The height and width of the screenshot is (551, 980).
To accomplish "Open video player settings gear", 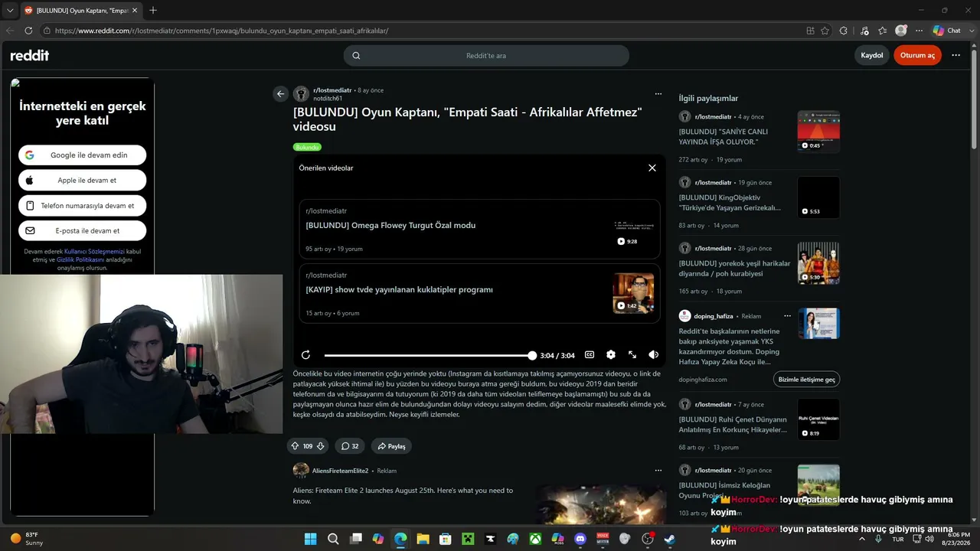I will point(611,355).
